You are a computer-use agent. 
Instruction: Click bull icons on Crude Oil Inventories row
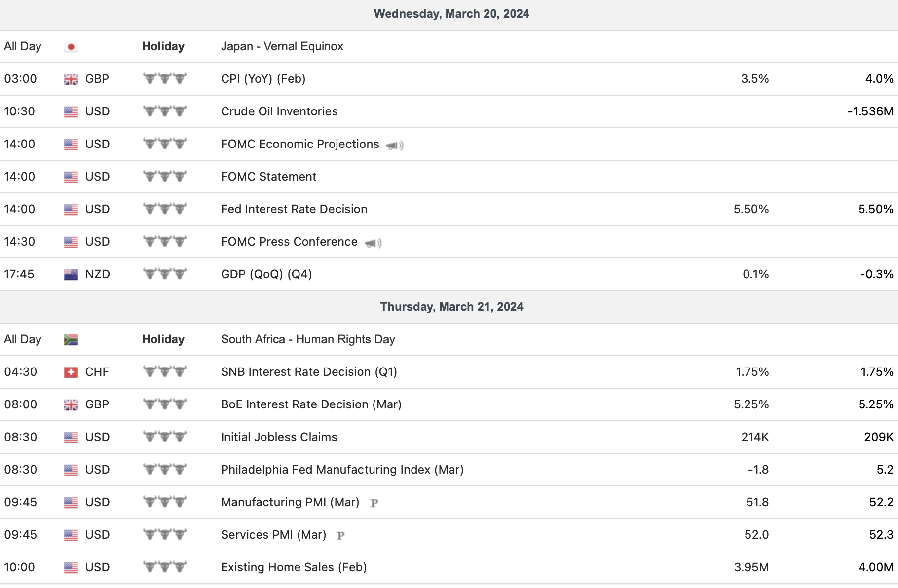click(164, 111)
